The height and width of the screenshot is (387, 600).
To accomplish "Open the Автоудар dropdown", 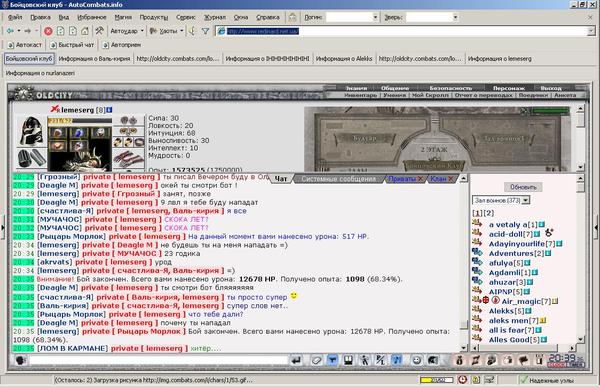I will pos(127,31).
